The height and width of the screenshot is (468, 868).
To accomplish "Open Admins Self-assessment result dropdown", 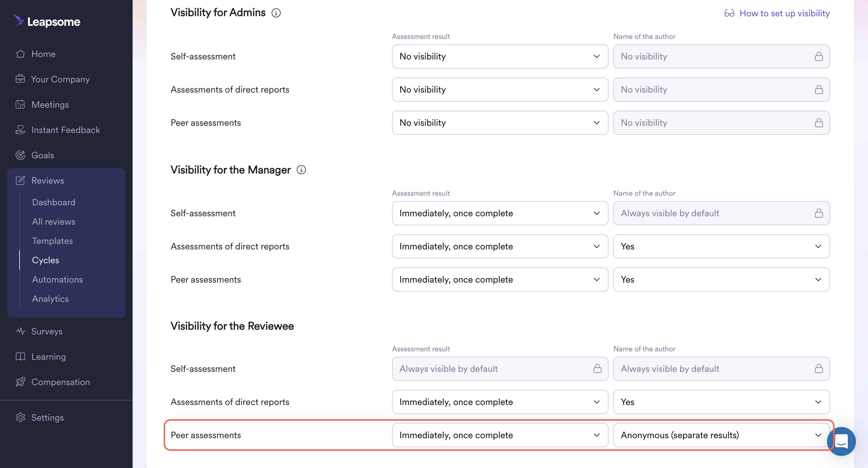I will 500,56.
